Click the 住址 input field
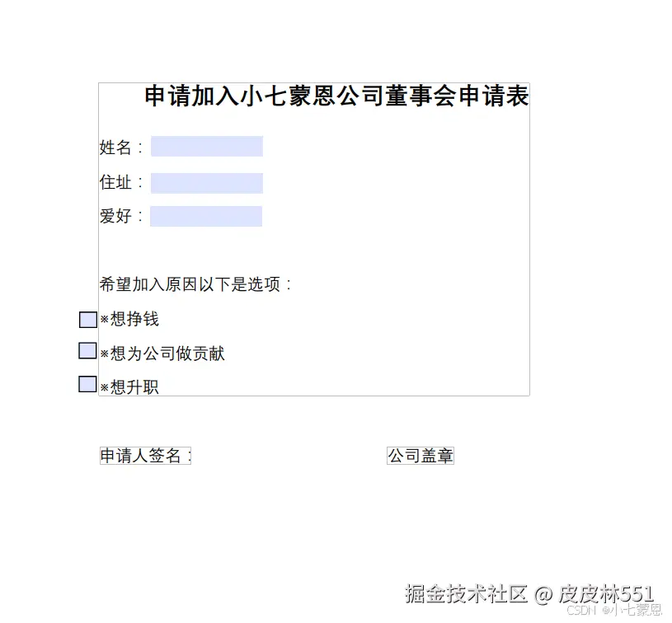 (206, 182)
